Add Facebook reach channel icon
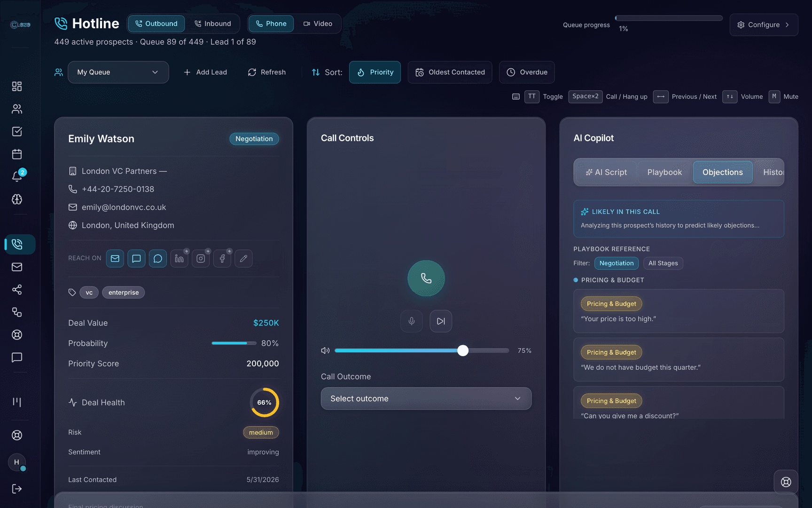Screen dimensions: 812x508 pyautogui.click(x=222, y=258)
